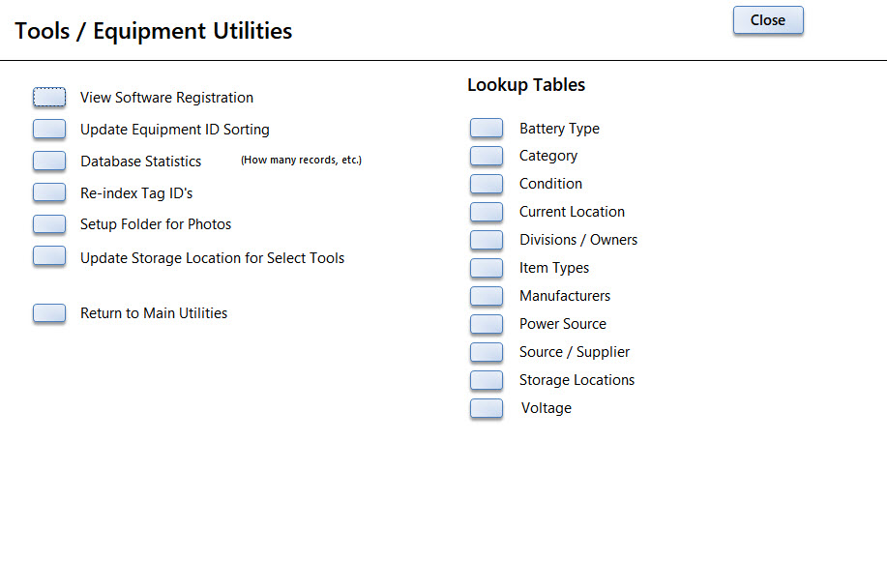Click the Manufacturers lookup button
The image size is (887, 588).
[487, 296]
